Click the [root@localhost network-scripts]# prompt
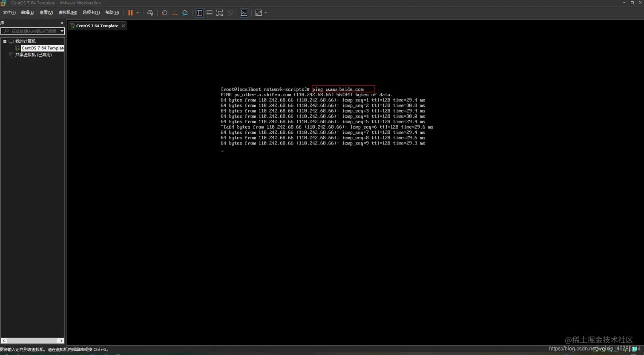Image resolution: width=644 pixels, height=355 pixels. pyautogui.click(x=265, y=89)
